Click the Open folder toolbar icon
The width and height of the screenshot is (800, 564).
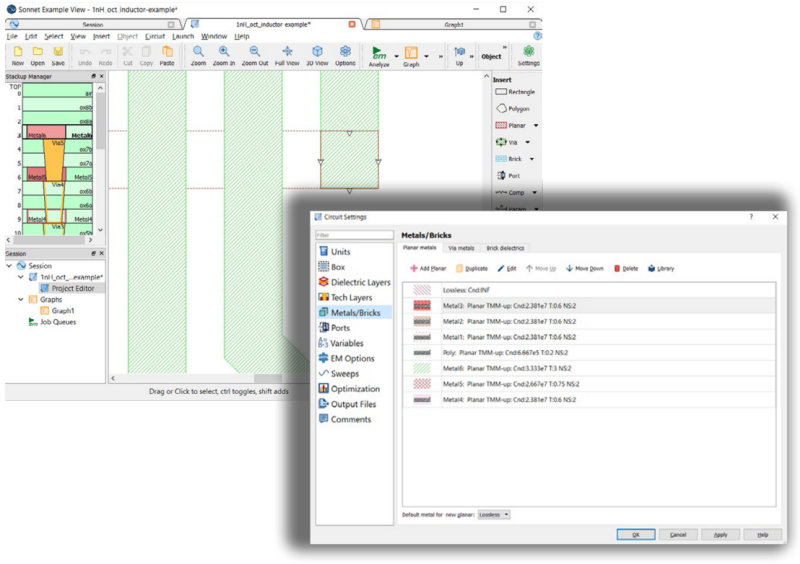point(37,55)
